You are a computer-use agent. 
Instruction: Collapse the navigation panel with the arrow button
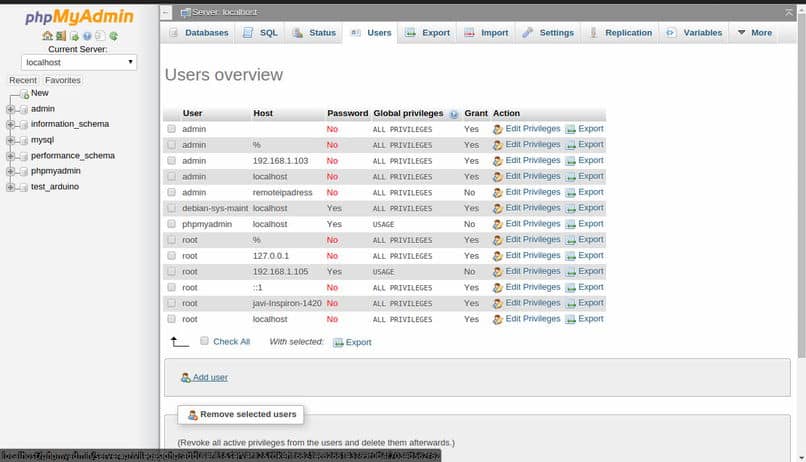click(166, 12)
